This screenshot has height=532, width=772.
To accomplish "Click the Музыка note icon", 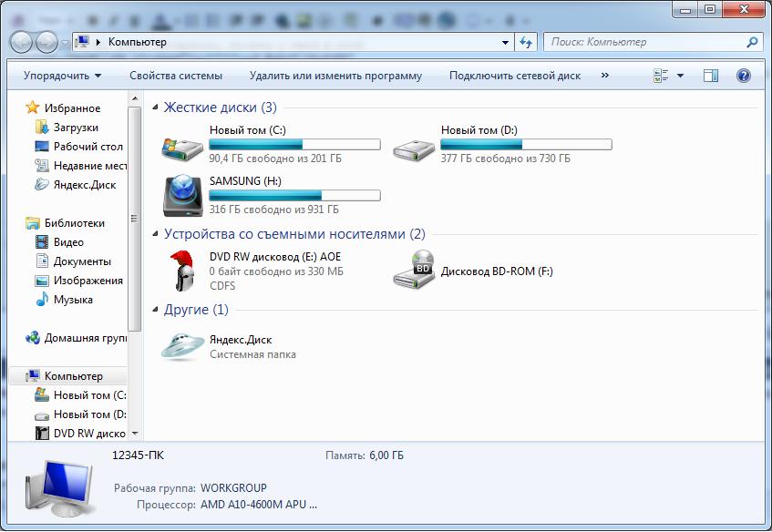I will point(42,299).
